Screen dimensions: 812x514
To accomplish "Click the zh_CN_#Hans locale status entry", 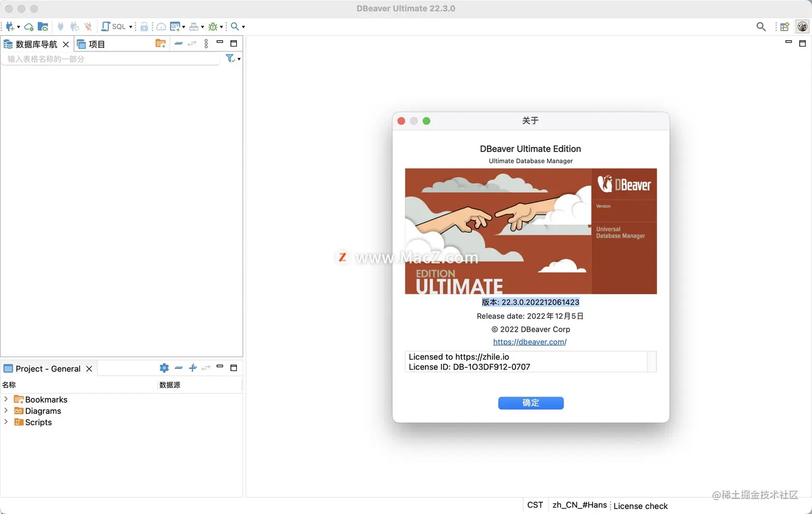I will pos(579,505).
